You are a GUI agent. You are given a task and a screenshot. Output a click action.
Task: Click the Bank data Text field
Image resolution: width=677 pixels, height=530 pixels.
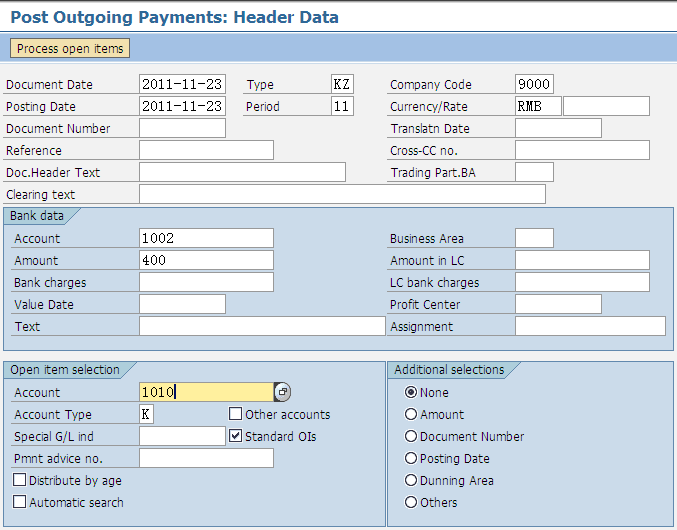pos(262,326)
